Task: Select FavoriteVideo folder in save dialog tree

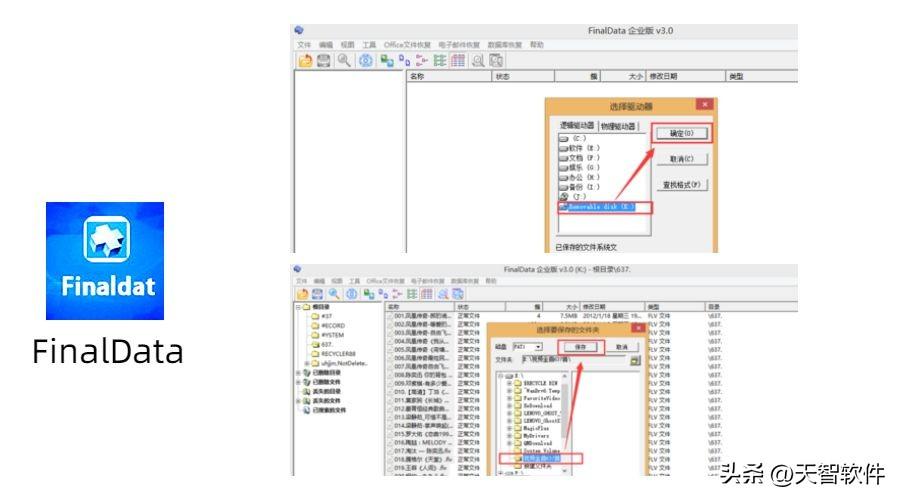Action: pyautogui.click(x=537, y=398)
